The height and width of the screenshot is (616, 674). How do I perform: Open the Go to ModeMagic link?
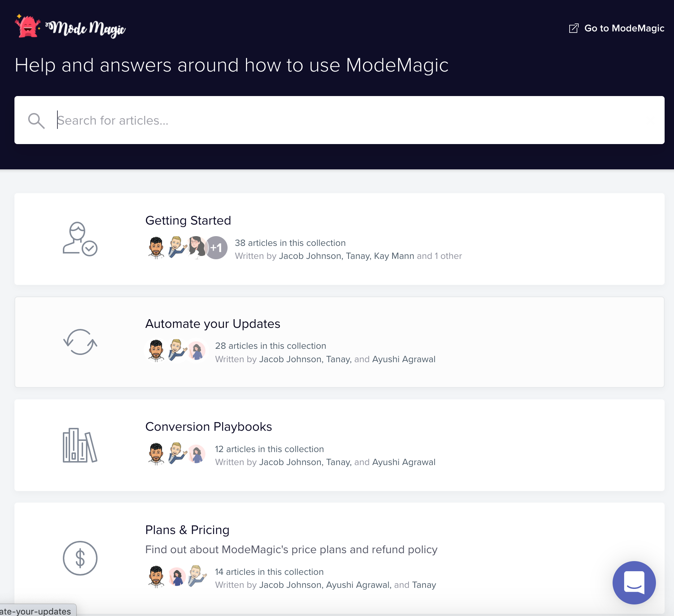pyautogui.click(x=617, y=28)
